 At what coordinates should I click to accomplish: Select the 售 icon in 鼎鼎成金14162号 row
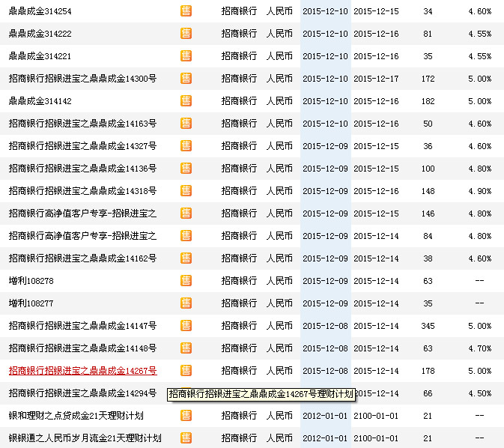tap(186, 258)
